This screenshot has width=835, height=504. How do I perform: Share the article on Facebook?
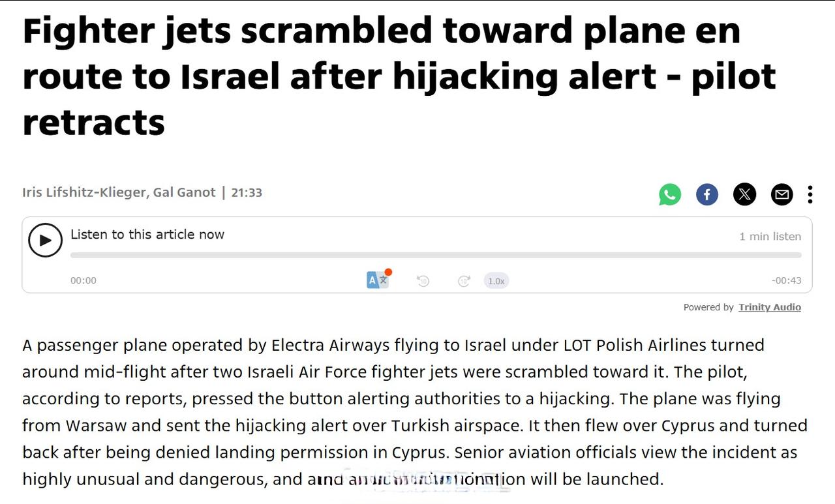coord(707,194)
